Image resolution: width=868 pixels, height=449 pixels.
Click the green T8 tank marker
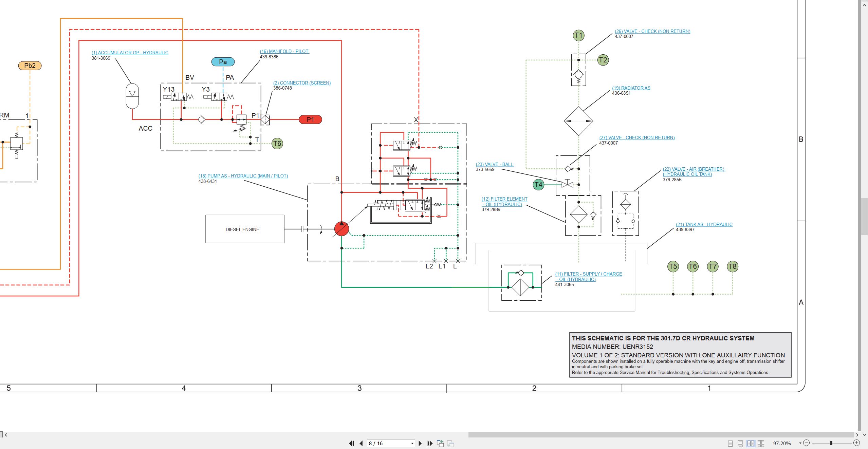733,266
